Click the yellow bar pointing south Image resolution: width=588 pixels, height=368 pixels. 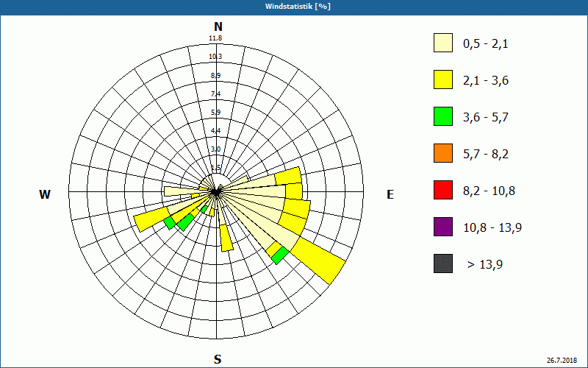tap(226, 238)
